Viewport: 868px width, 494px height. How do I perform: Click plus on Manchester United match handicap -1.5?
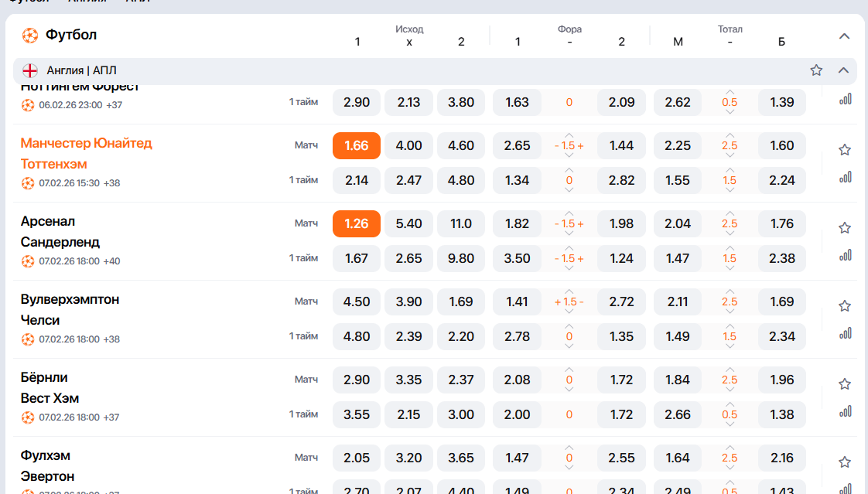pyautogui.click(x=579, y=146)
